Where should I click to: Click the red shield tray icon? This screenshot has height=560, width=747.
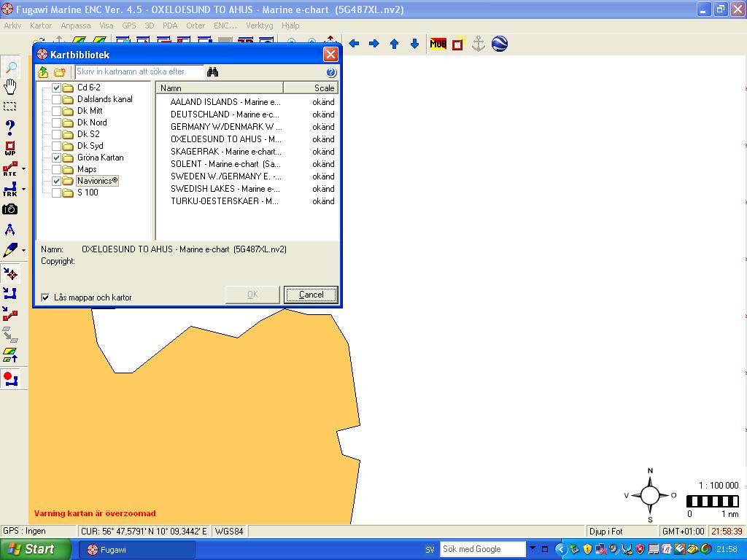640,549
